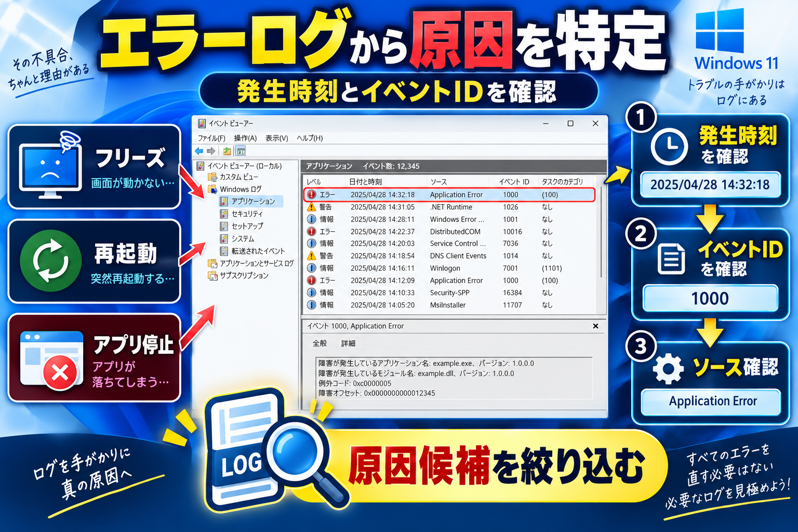Switch to the 詳細 tab
Image resolution: width=798 pixels, height=532 pixels.
[x=349, y=343]
